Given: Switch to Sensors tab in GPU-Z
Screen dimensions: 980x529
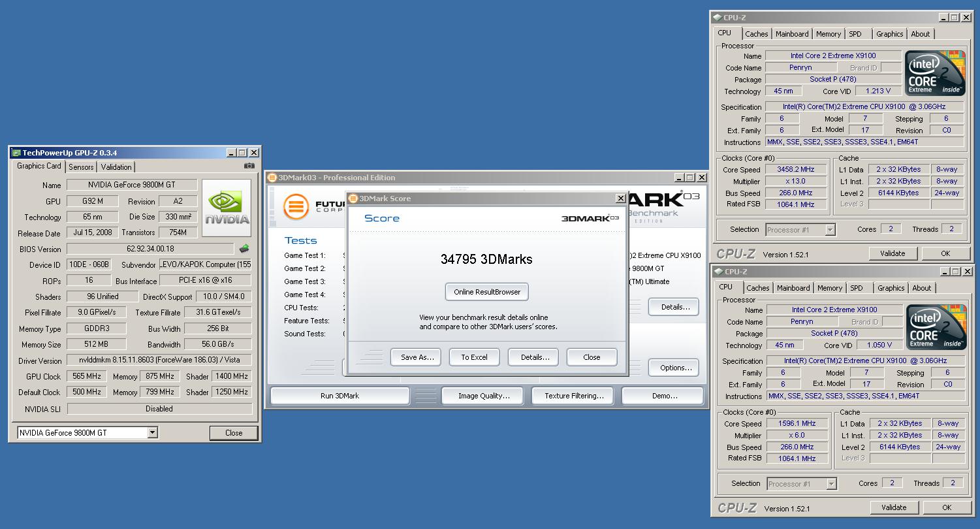Looking at the screenshot, I should tap(81, 167).
